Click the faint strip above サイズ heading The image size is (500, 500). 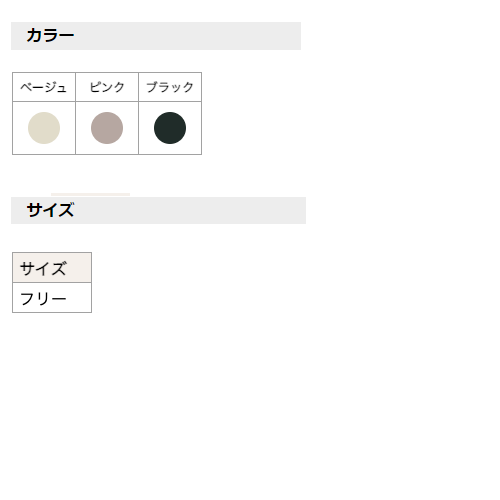point(90,195)
